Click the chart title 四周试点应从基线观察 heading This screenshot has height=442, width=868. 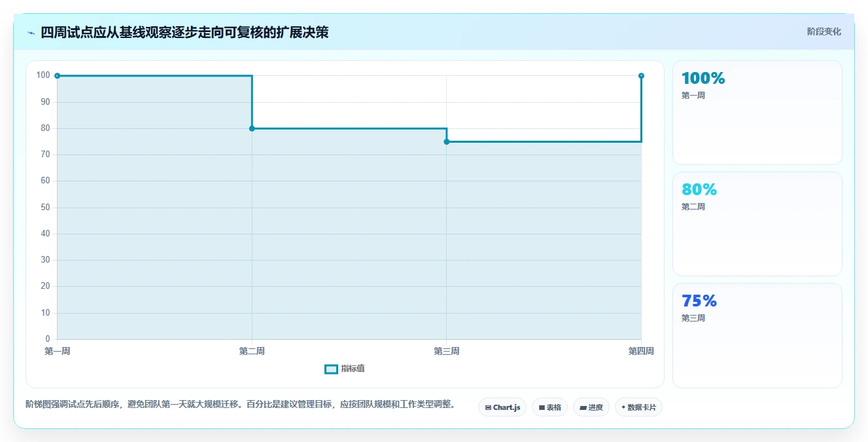(x=184, y=33)
